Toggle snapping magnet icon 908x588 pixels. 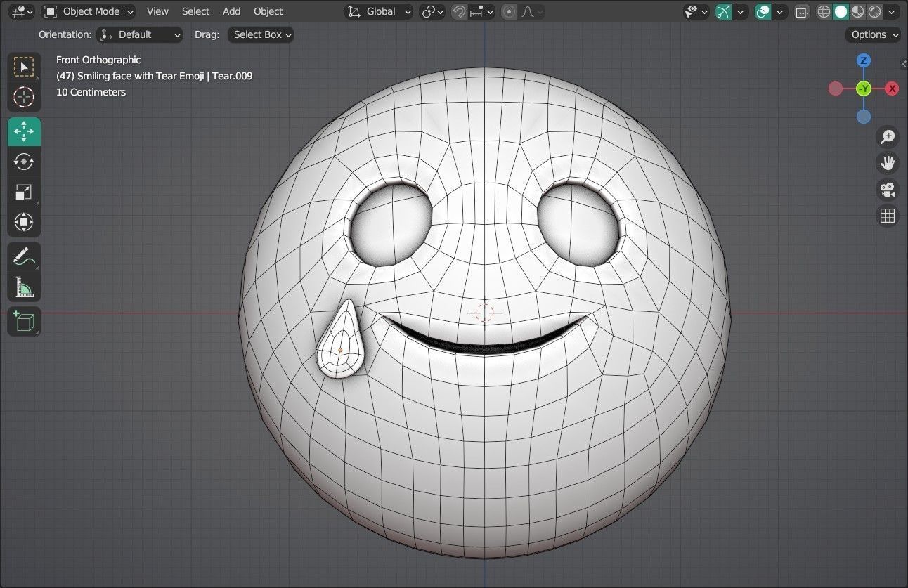point(459,11)
